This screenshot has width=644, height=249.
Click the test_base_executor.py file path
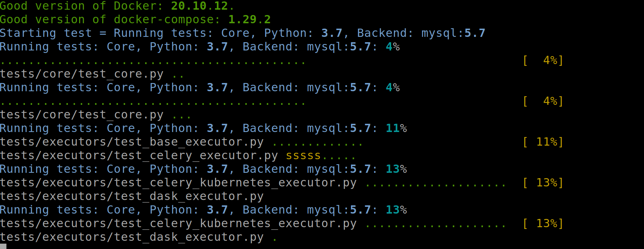[132, 142]
